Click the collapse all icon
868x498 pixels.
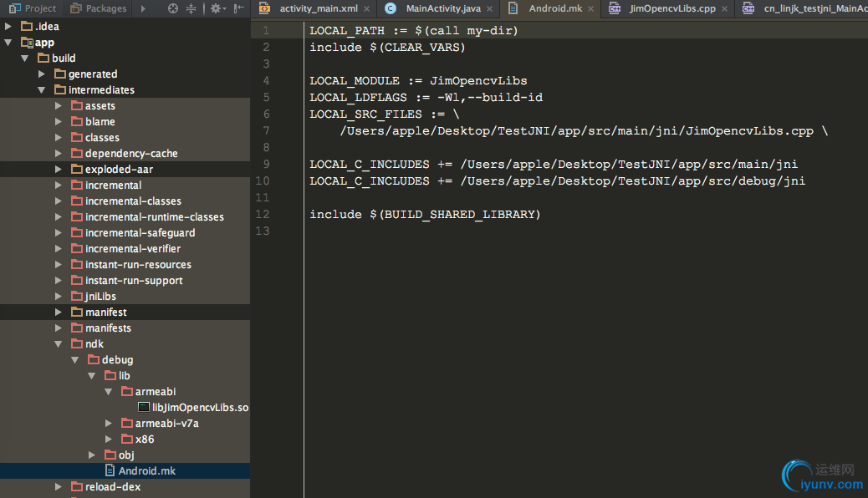click(191, 8)
